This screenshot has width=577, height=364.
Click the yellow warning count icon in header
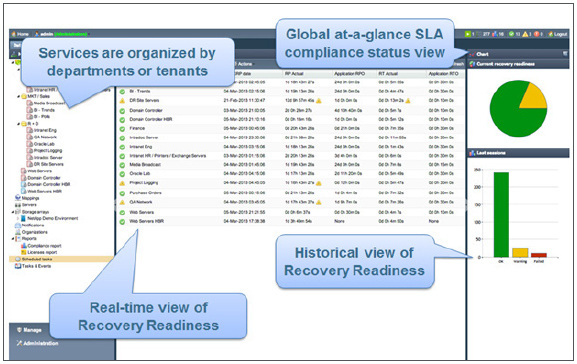pos(525,34)
